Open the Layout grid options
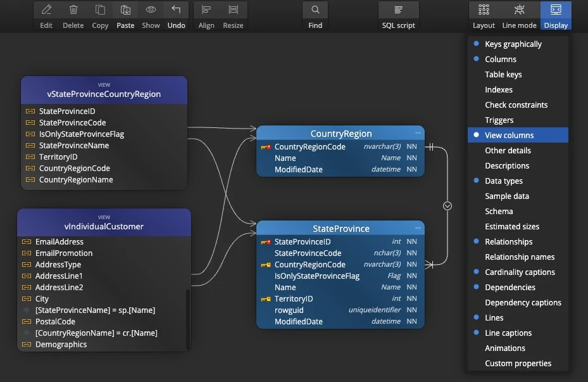Image resolution: width=588 pixels, height=382 pixels. tap(484, 15)
